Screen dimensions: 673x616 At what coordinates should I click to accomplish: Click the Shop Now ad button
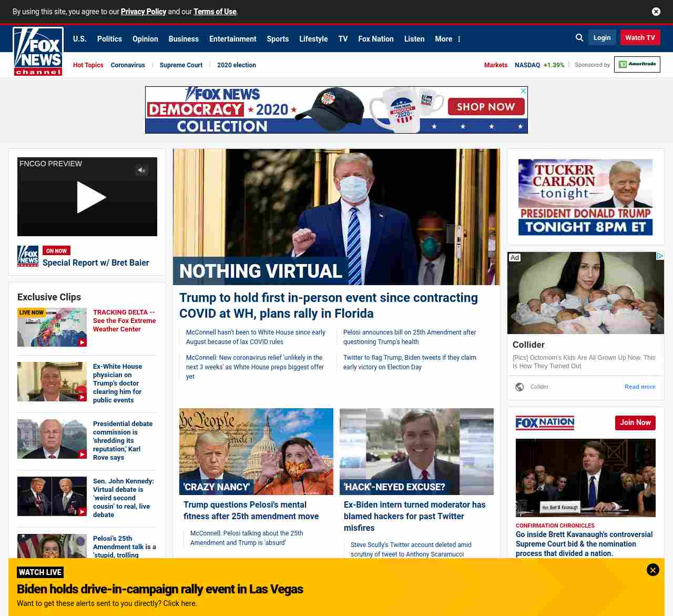pyautogui.click(x=486, y=107)
